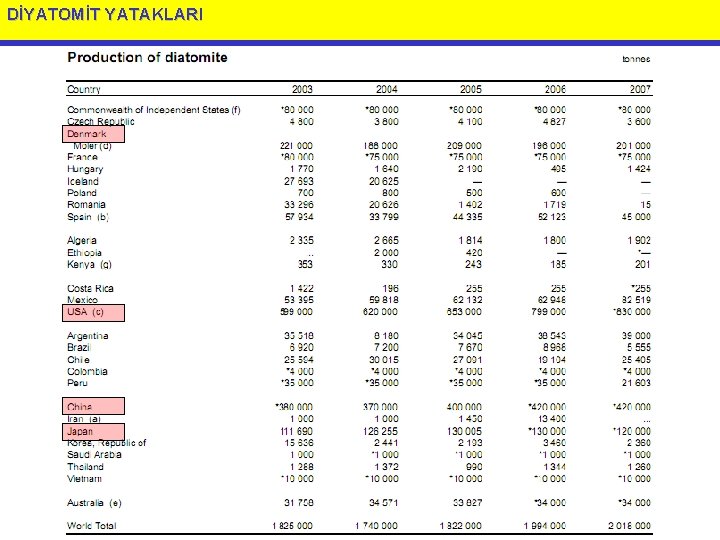Click the highlighted Denmark label
The height and width of the screenshot is (540, 720).
pos(93,134)
